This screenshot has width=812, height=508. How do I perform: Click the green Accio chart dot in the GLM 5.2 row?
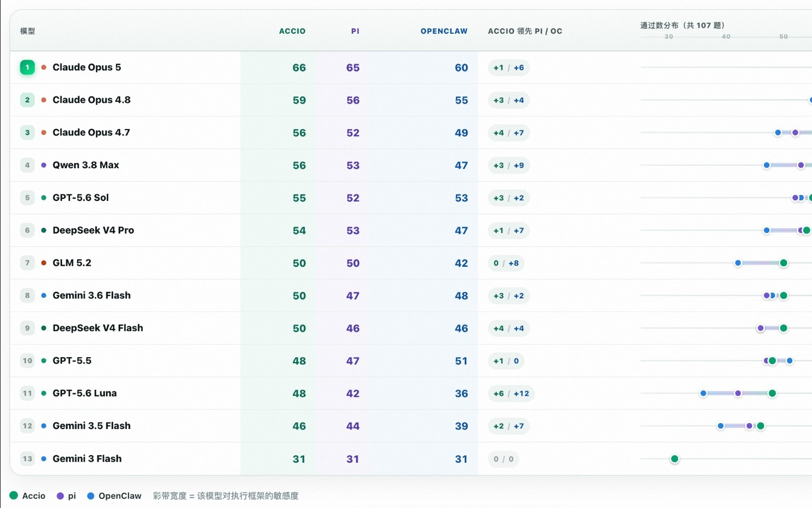(784, 263)
